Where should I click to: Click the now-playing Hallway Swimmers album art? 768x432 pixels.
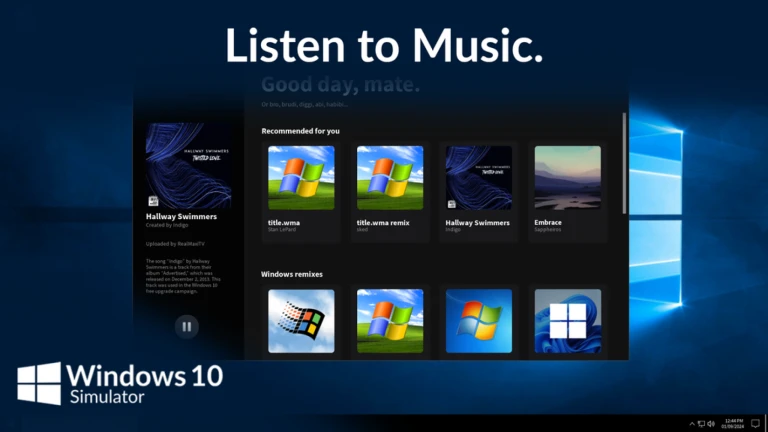click(x=188, y=165)
